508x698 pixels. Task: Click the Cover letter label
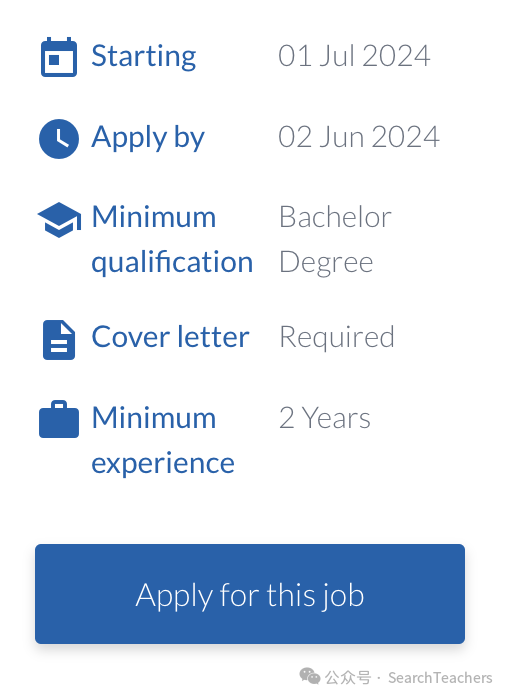170,337
